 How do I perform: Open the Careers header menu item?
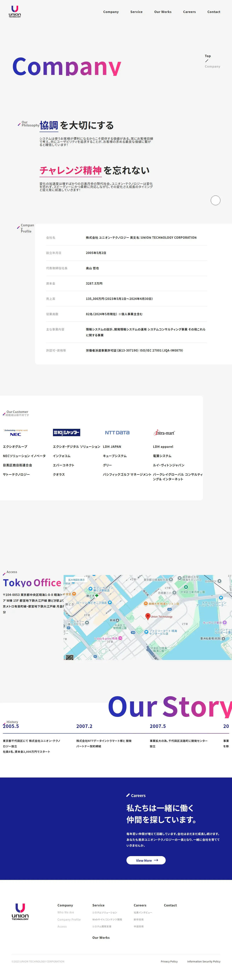coord(189,12)
